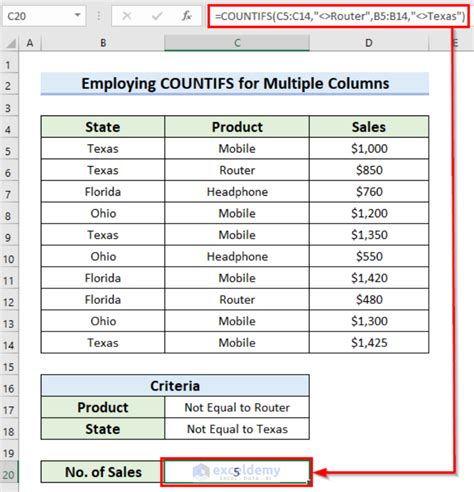Select column A header

coord(30,43)
